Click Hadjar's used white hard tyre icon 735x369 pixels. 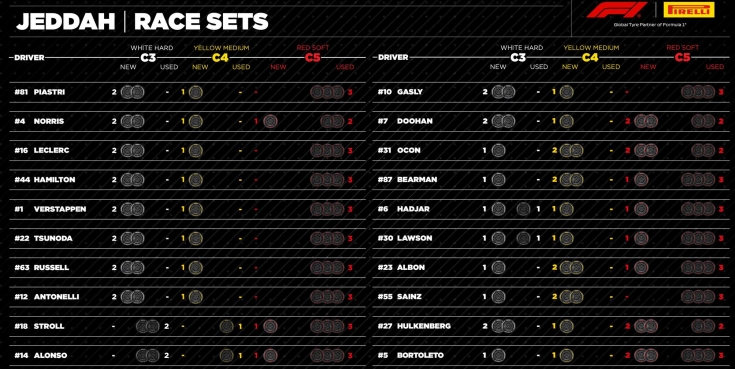(x=523, y=209)
